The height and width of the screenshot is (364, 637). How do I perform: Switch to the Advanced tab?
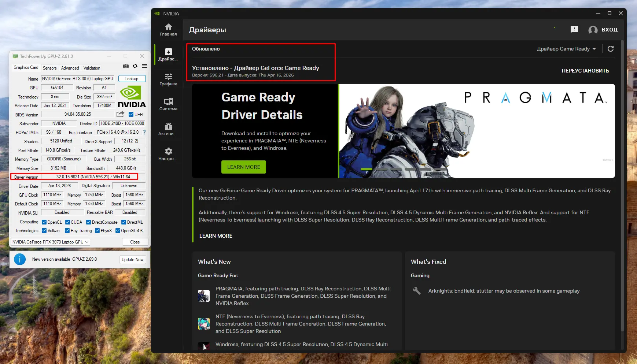click(70, 68)
